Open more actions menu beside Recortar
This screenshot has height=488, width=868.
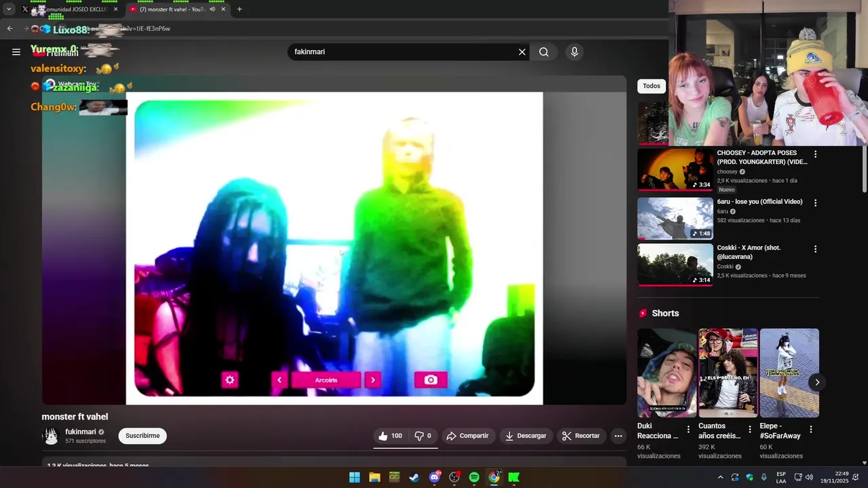618,436
